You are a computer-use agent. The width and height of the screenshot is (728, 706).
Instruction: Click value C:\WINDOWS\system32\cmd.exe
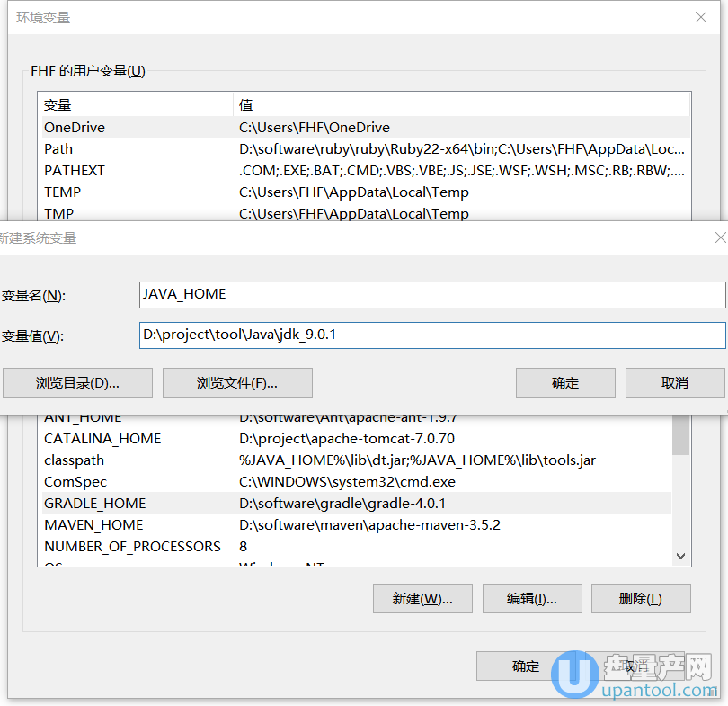point(347,482)
